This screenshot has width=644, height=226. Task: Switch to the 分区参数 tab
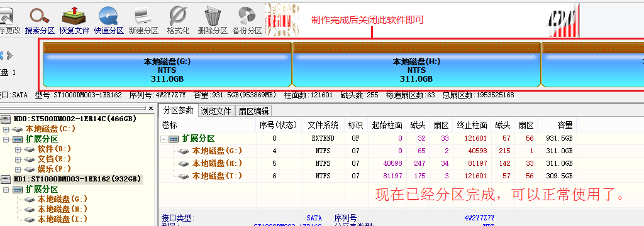click(x=178, y=110)
